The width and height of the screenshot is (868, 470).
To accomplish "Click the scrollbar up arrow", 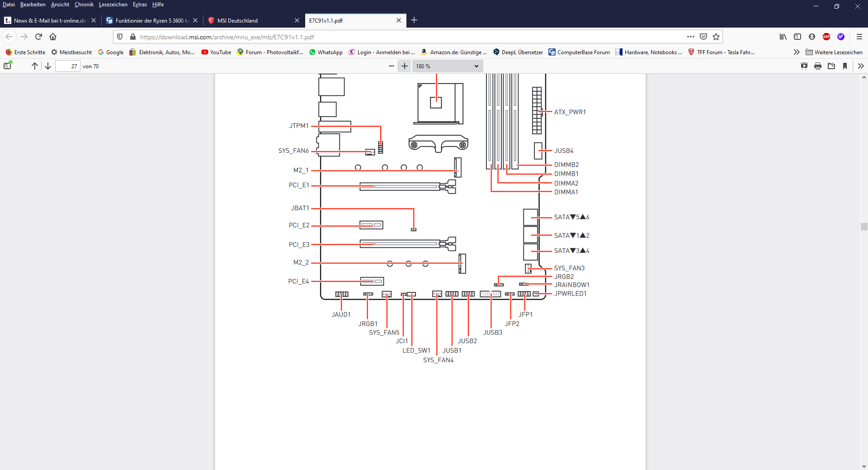I will 864,77.
